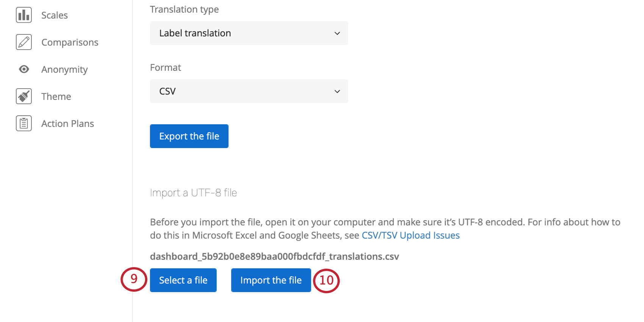Open the Format CSV dropdown

coord(249,91)
